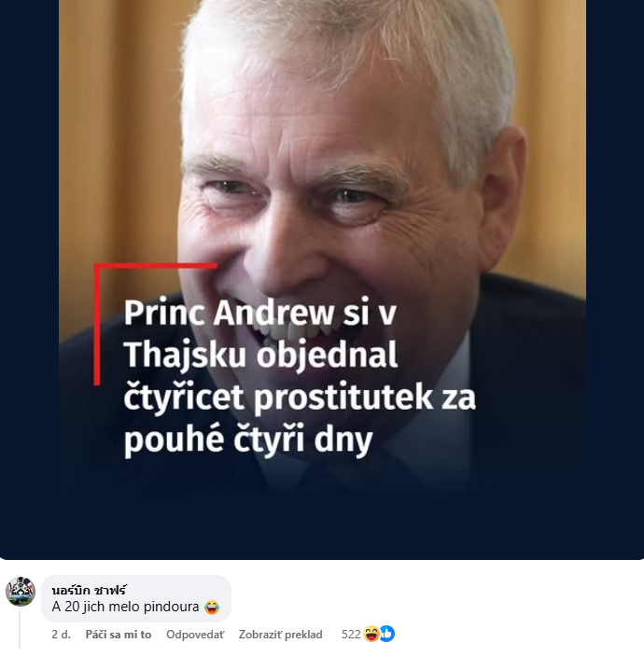Open profile of นอร์บิก ชาฟร์

89,590
